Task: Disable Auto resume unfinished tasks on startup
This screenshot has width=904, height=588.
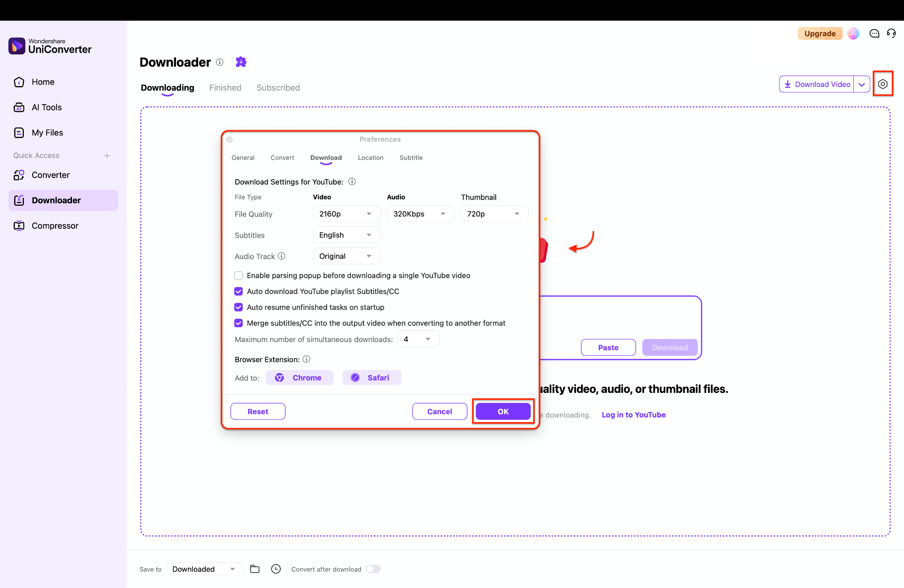Action: (x=238, y=307)
